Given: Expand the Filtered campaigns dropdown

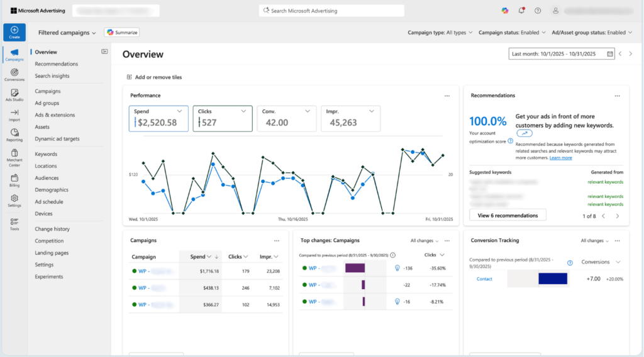Looking at the screenshot, I should tap(67, 33).
